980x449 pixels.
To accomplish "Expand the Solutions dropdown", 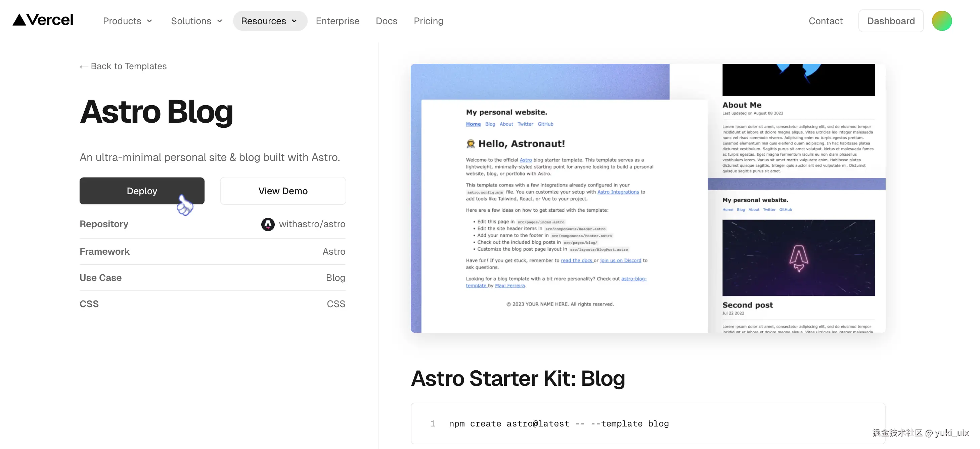I will click(x=196, y=21).
